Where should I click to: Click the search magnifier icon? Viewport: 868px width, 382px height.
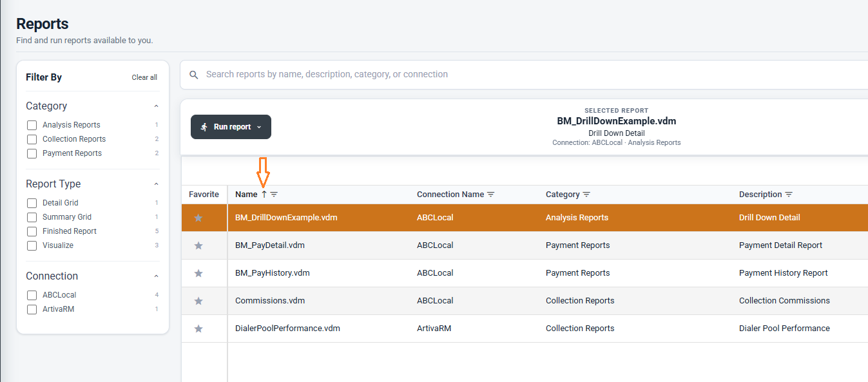(x=194, y=75)
